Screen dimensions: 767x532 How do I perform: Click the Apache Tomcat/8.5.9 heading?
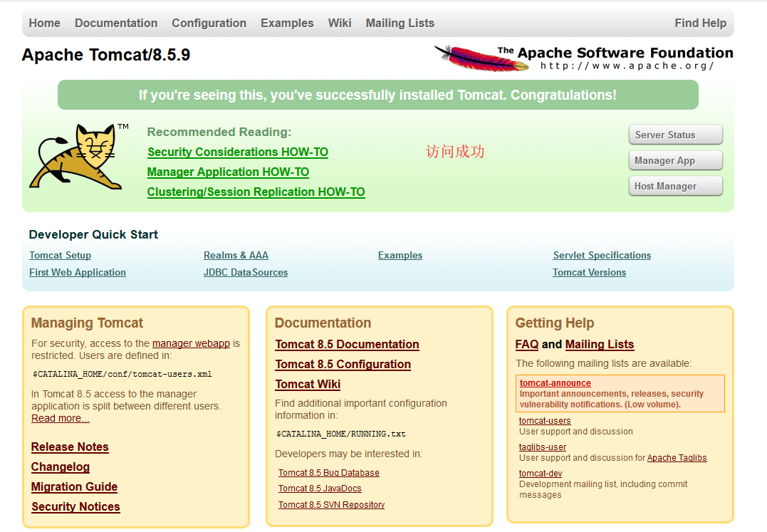click(106, 55)
